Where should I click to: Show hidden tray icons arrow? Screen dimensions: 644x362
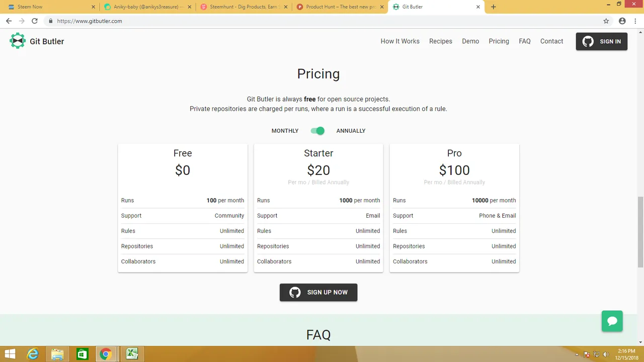pos(577,354)
